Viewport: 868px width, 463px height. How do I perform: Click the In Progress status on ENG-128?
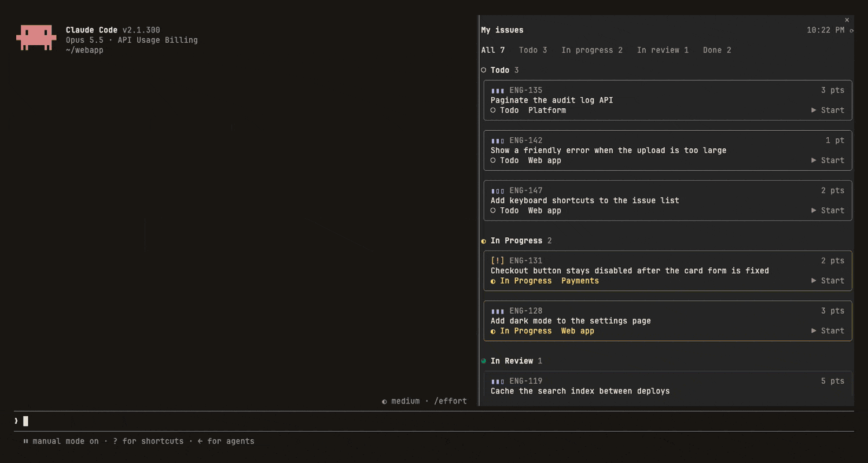point(521,331)
